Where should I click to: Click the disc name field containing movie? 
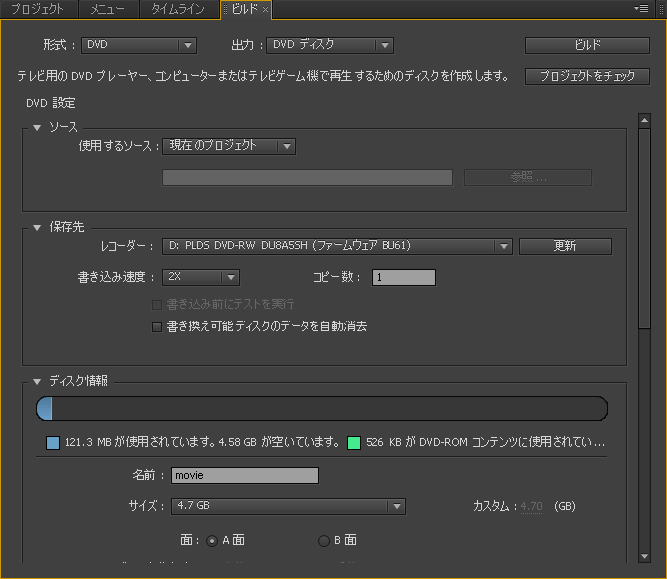[x=245, y=476]
